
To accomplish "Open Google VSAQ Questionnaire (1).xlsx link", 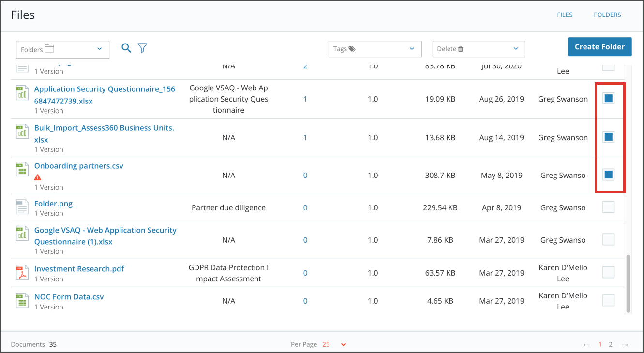I will [x=105, y=236].
